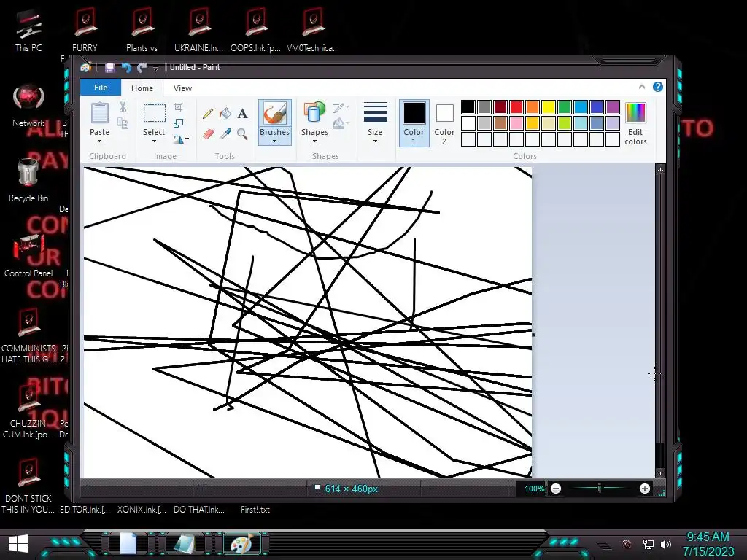Click the volume speaker tray icon

(665, 544)
